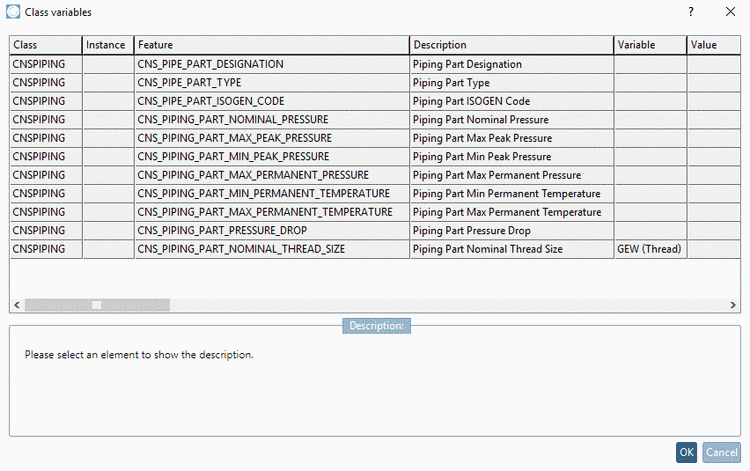Click the horizontal scrollbar thumb

tap(97, 305)
